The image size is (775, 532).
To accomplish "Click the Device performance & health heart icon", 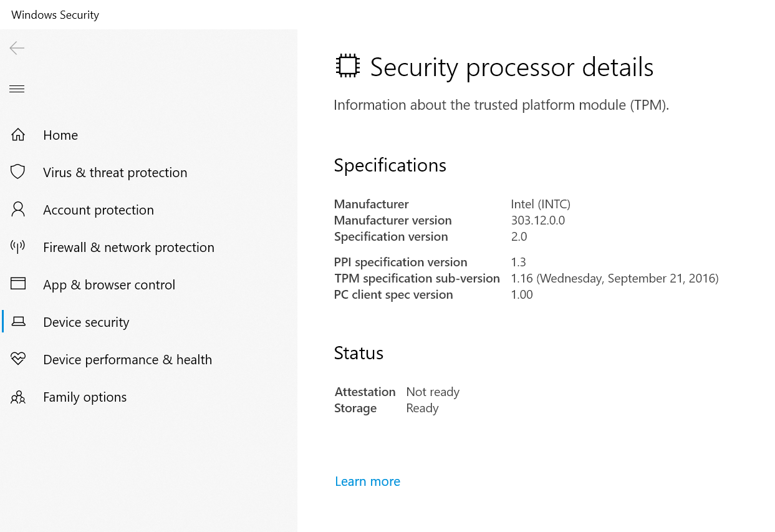I will click(19, 359).
